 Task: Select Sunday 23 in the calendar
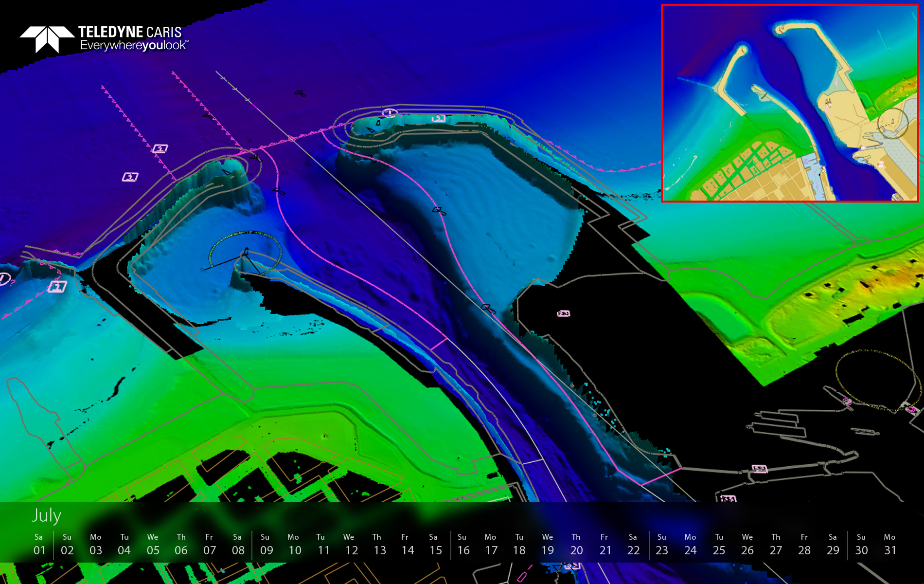[662, 545]
